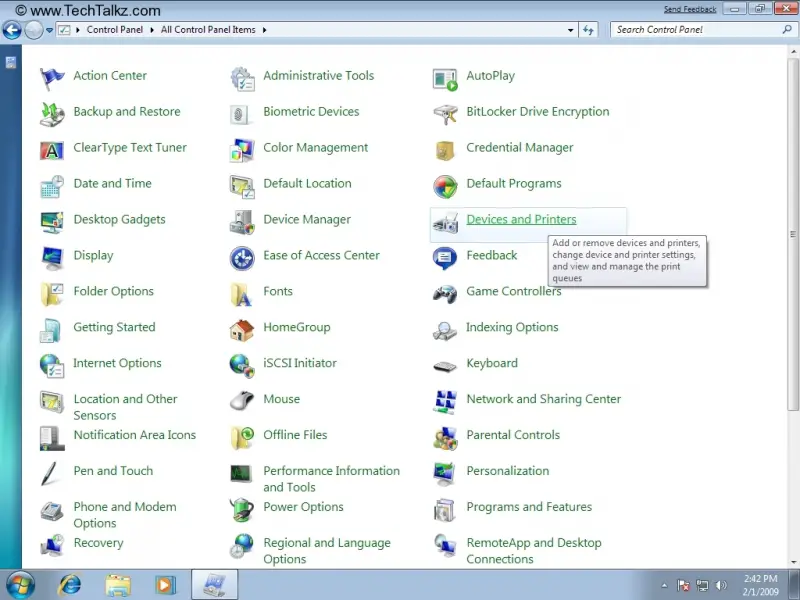Open the Display monitor icon

click(x=52, y=258)
